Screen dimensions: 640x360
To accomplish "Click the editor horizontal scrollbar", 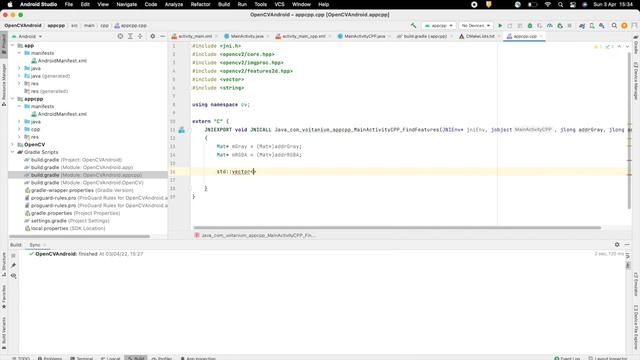I will coord(397,227).
